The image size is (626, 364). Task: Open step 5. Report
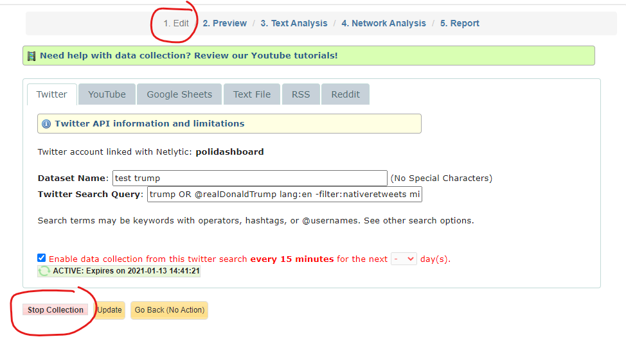(460, 23)
